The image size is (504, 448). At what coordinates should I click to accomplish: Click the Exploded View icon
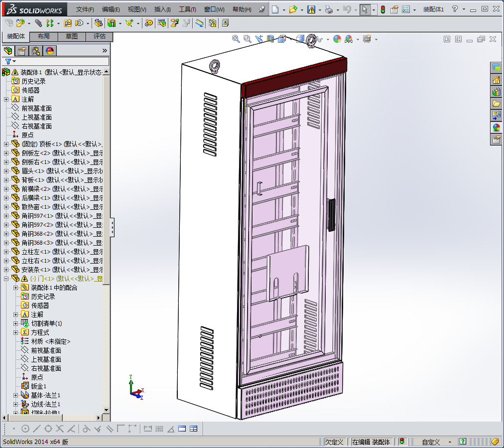tap(174, 23)
